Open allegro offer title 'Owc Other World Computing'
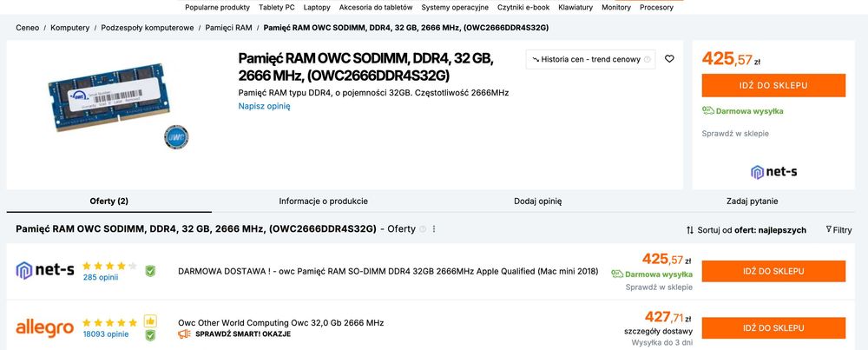This screenshot has height=350, width=868. [280, 323]
